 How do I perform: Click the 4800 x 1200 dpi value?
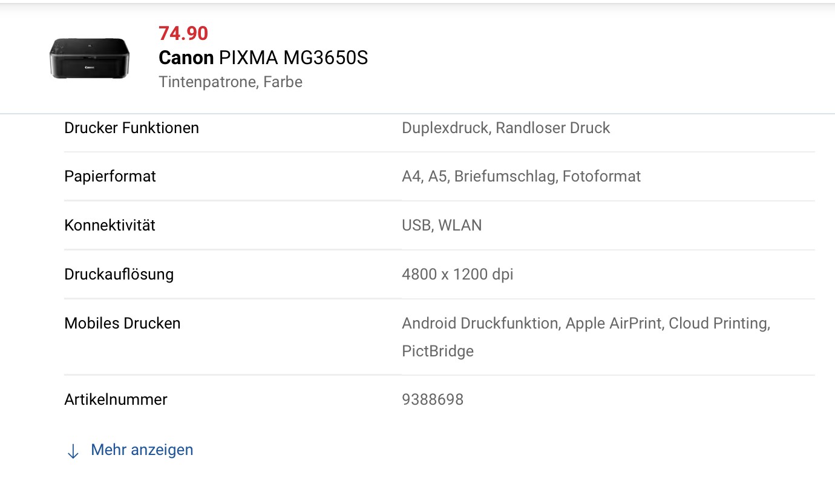(x=457, y=275)
